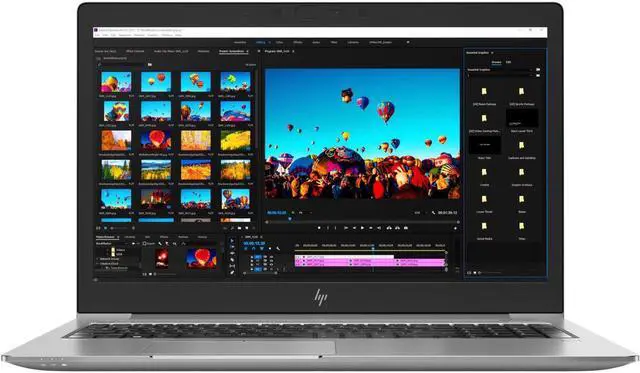Screen dimensions: 640x373
Task: Select the orange canyon thumbnail in Project panel
Action: [x=116, y=140]
